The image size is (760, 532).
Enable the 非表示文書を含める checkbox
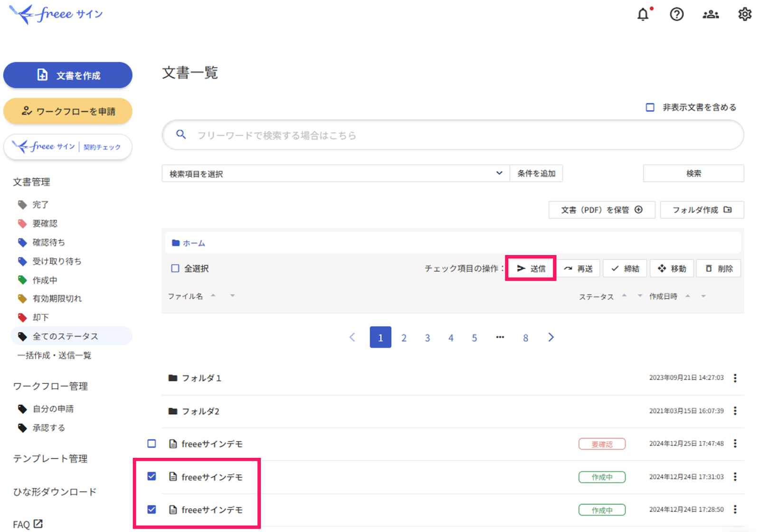650,107
